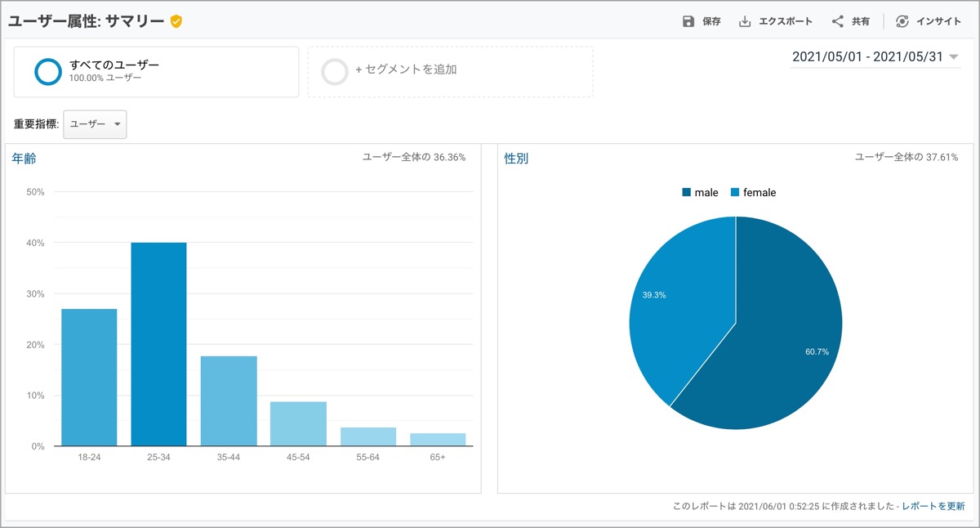Click + セグメントを追加
The height and width of the screenshot is (528, 980).
(x=406, y=70)
